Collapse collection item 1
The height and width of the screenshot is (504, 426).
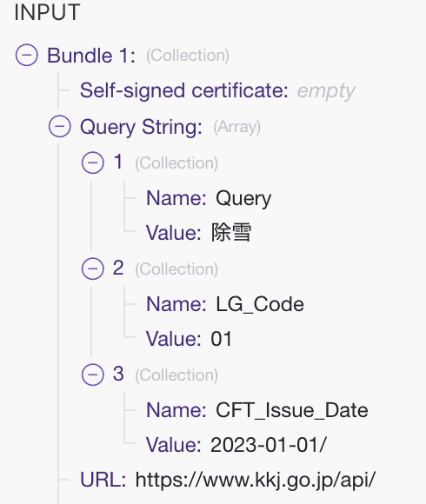click(93, 162)
